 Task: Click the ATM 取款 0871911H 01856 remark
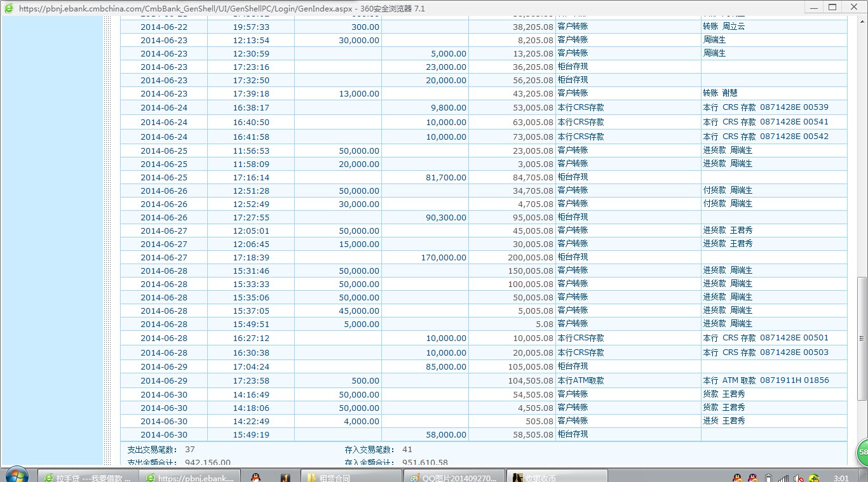click(x=766, y=380)
